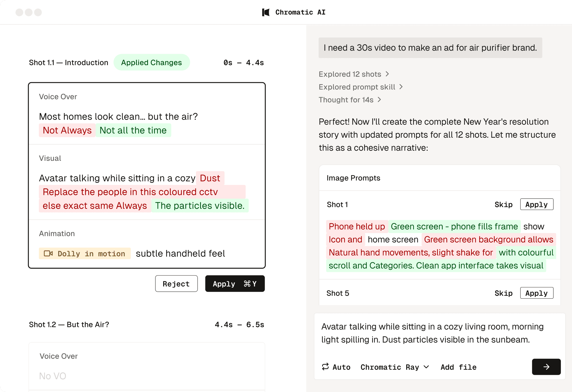
Task: Apply the Shot 5 image prompt
Action: [x=536, y=293]
